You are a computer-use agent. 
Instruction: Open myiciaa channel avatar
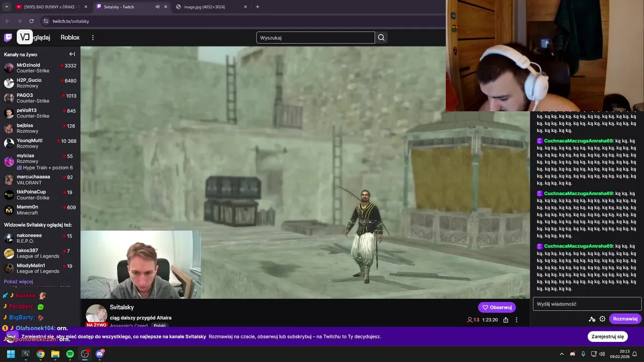9,161
